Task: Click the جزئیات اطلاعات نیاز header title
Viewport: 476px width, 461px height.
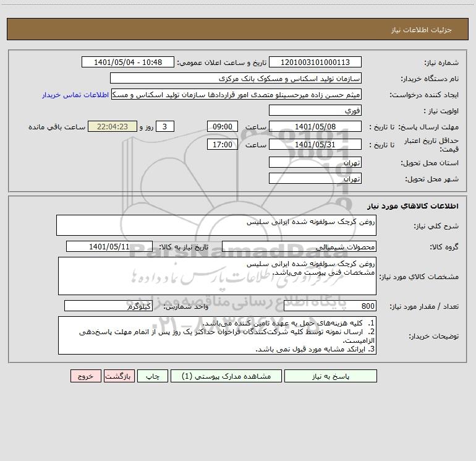Action: coord(422,30)
